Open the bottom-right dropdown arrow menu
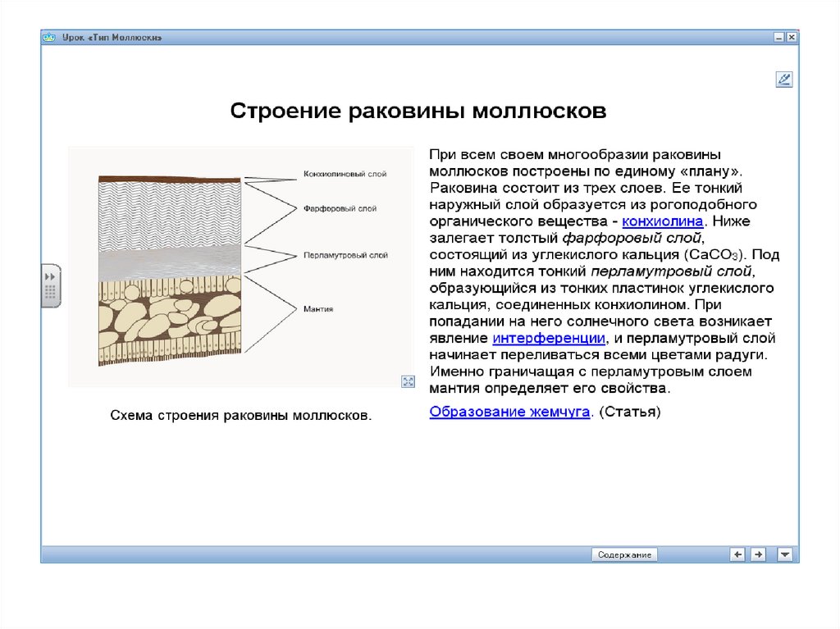Image resolution: width=840 pixels, height=629 pixels. pyautogui.click(x=785, y=554)
